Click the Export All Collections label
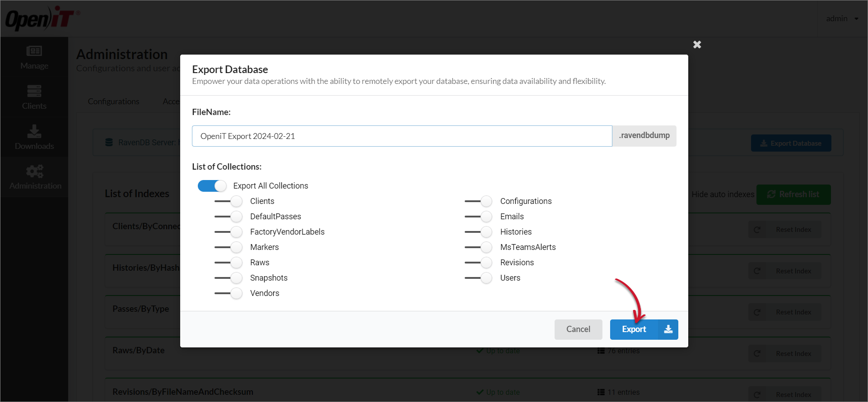868x402 pixels. (271, 186)
